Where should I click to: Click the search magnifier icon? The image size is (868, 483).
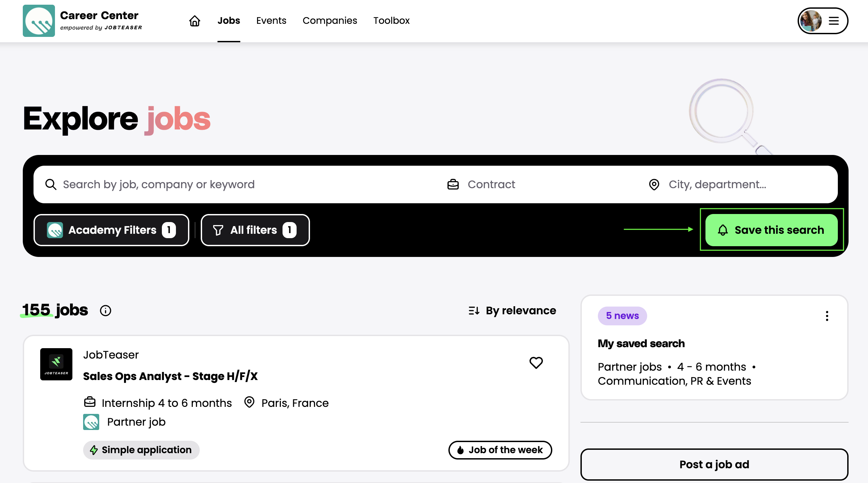coord(51,184)
